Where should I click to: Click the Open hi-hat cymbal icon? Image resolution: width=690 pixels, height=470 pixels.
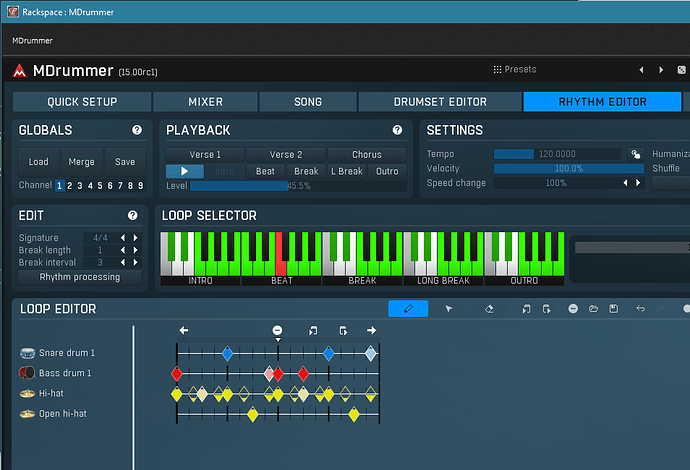(x=27, y=414)
